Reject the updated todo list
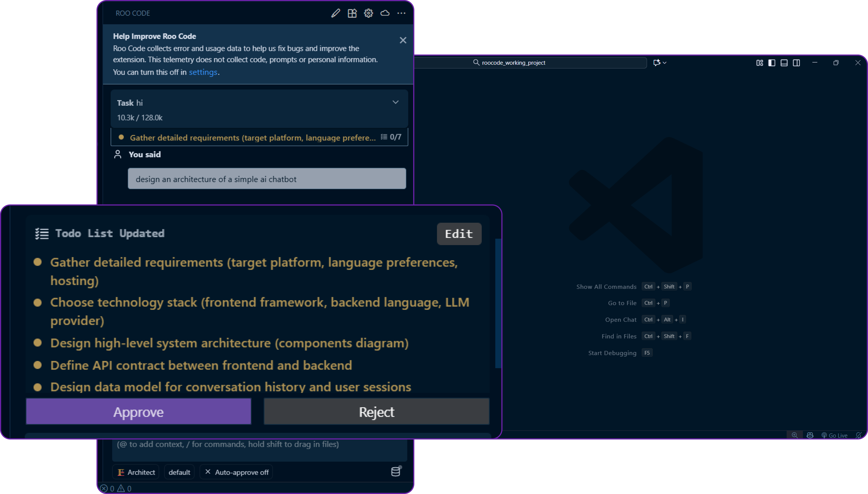 click(x=376, y=411)
